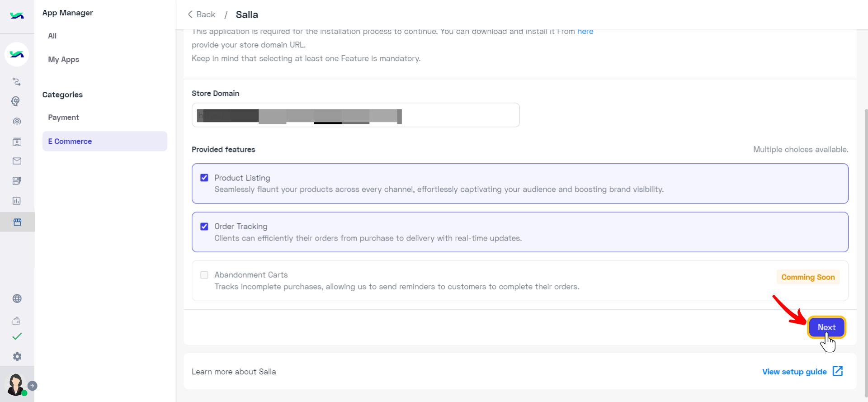Open the View setup guide link

point(794,372)
